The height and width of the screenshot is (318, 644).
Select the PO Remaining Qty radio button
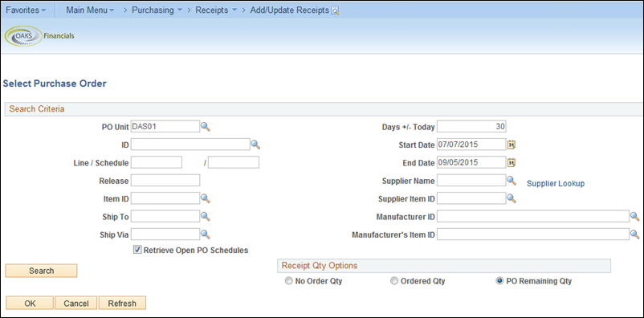[499, 281]
